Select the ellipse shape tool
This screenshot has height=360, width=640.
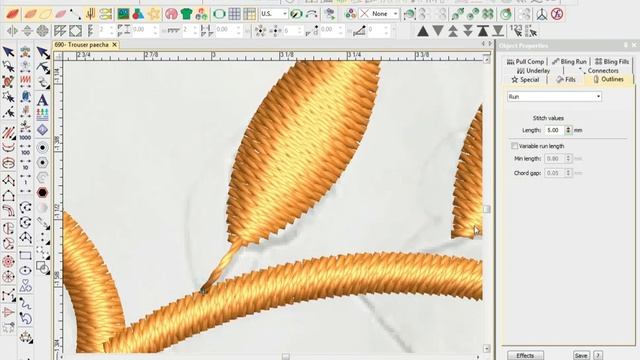[25, 271]
